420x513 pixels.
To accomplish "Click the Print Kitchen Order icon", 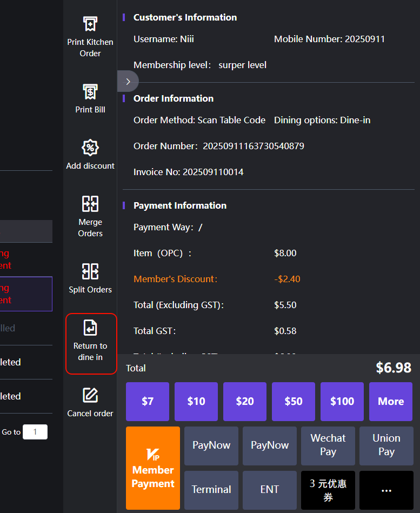I will (x=90, y=24).
